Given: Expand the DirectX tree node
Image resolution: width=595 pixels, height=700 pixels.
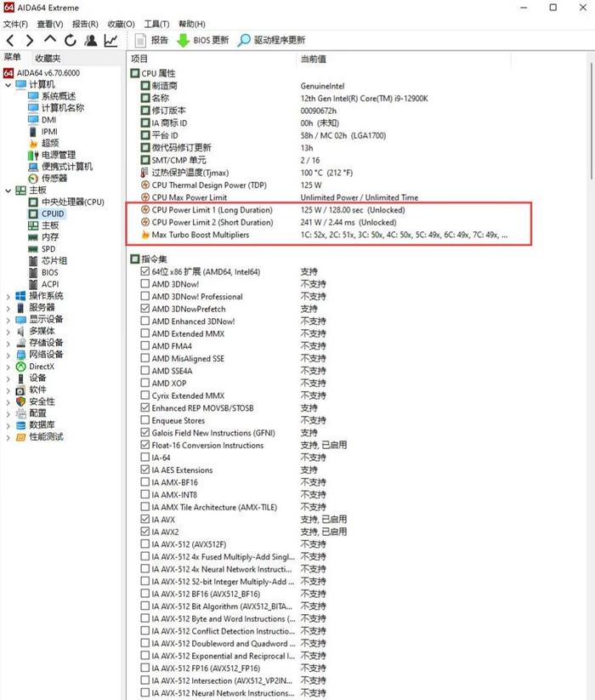Looking at the screenshot, I should coord(8,367).
